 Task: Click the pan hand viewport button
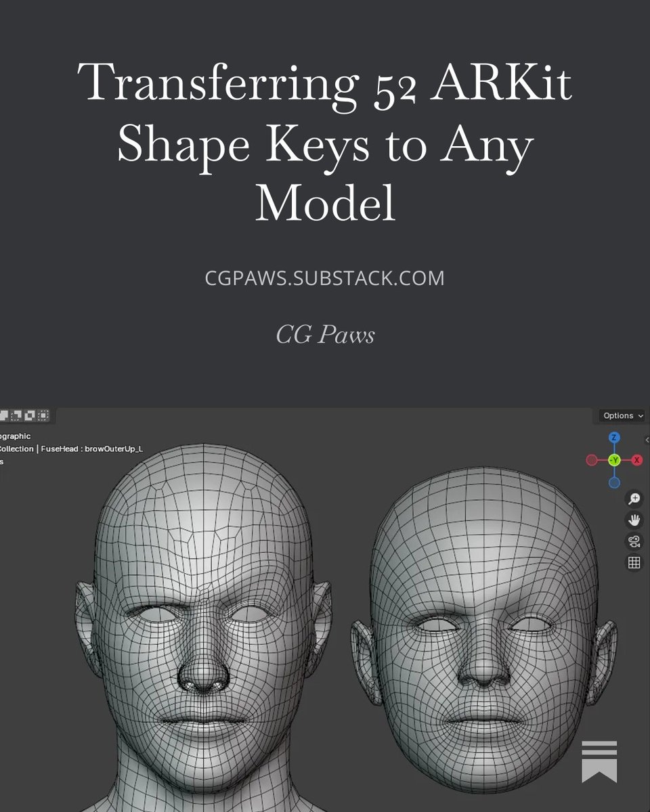pos(634,520)
